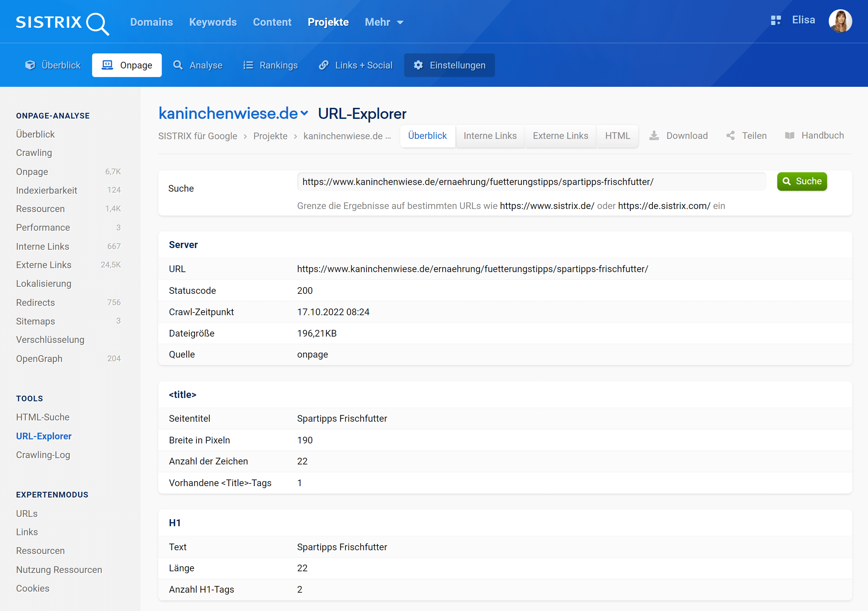Viewport: 868px width, 611px height.
Task: Click the https://de.sistrix.com/ example link
Action: click(x=664, y=206)
